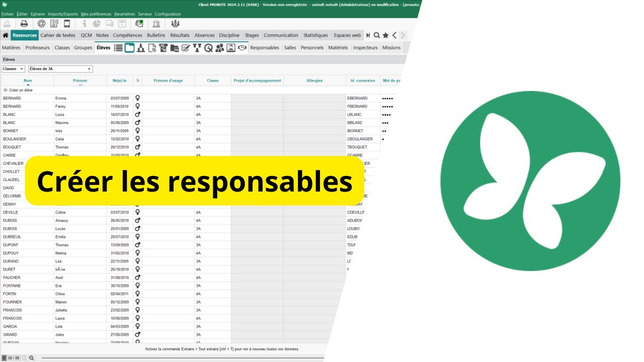Open the Mes préférences menu
Image resolution: width=644 pixels, height=362 pixels.
[x=96, y=14]
